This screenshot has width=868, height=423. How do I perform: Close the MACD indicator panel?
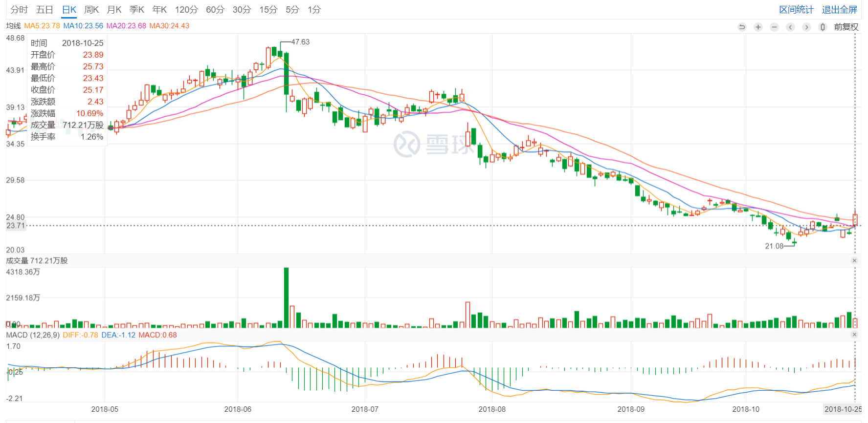tap(854, 335)
